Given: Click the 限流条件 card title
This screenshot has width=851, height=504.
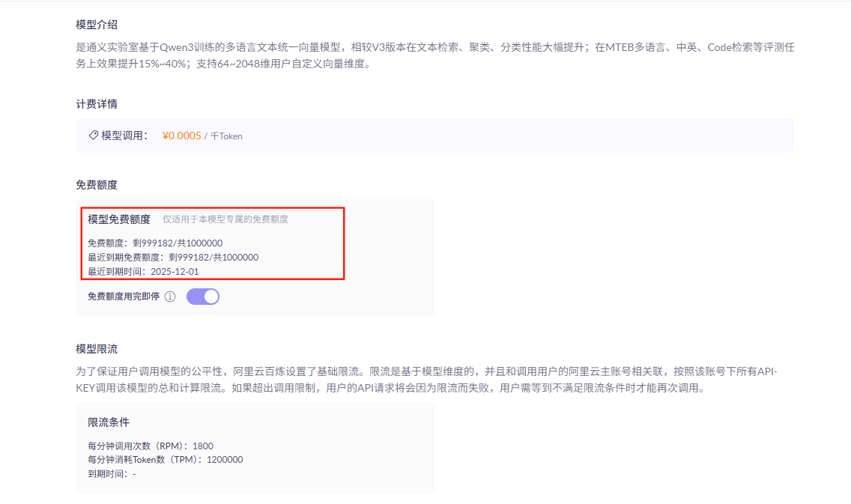Looking at the screenshot, I should pos(109,422).
